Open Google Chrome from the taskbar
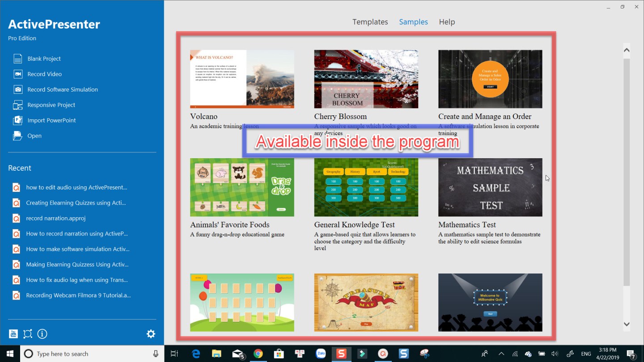Image resolution: width=644 pixels, height=362 pixels. click(x=258, y=354)
